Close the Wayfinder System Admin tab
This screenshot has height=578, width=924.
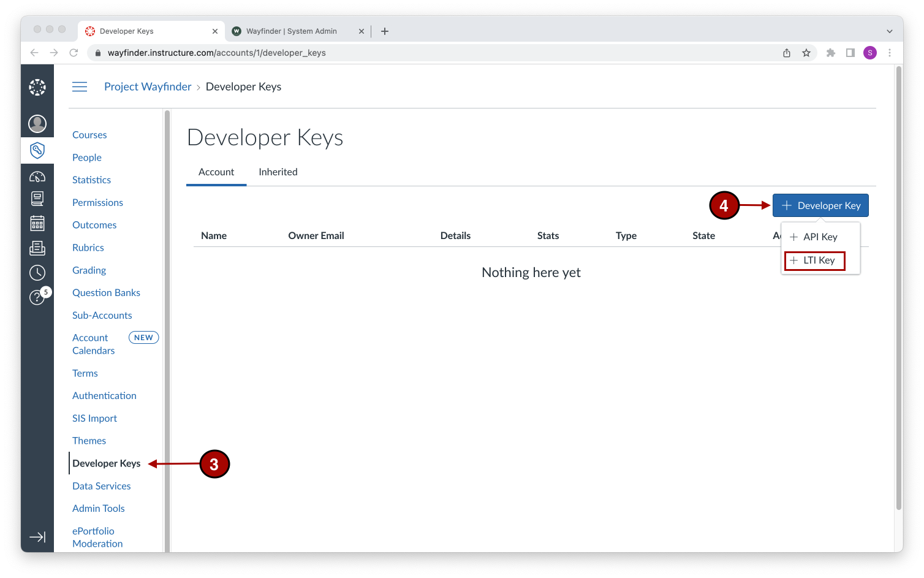coord(362,31)
